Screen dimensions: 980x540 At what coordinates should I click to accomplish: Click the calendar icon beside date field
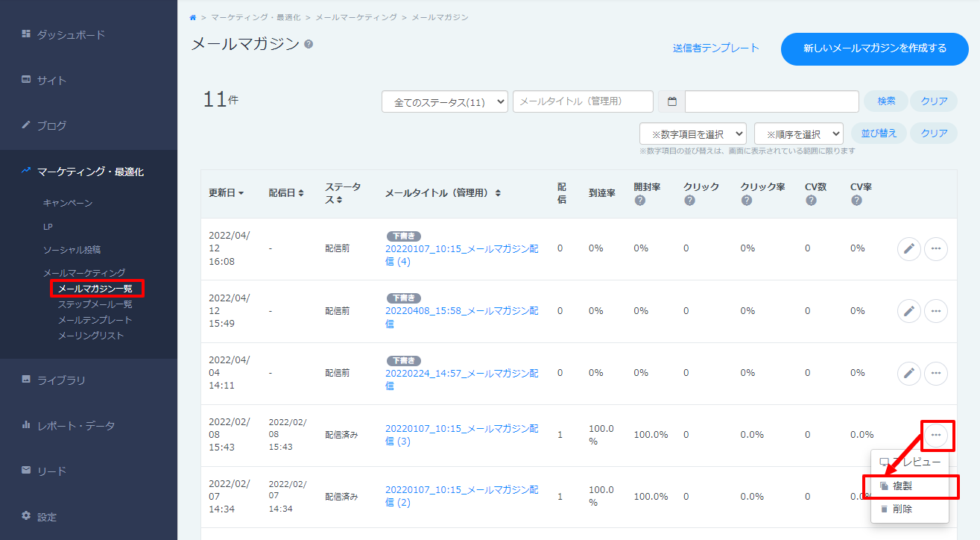[671, 101]
